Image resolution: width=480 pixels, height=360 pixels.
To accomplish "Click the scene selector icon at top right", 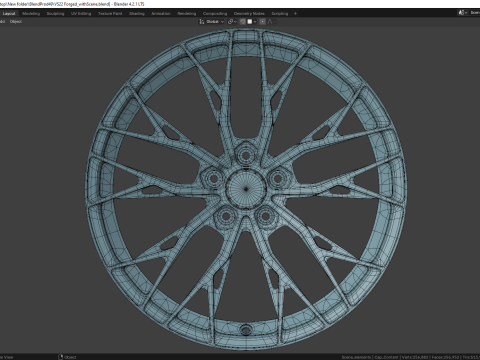I will (x=462, y=13).
